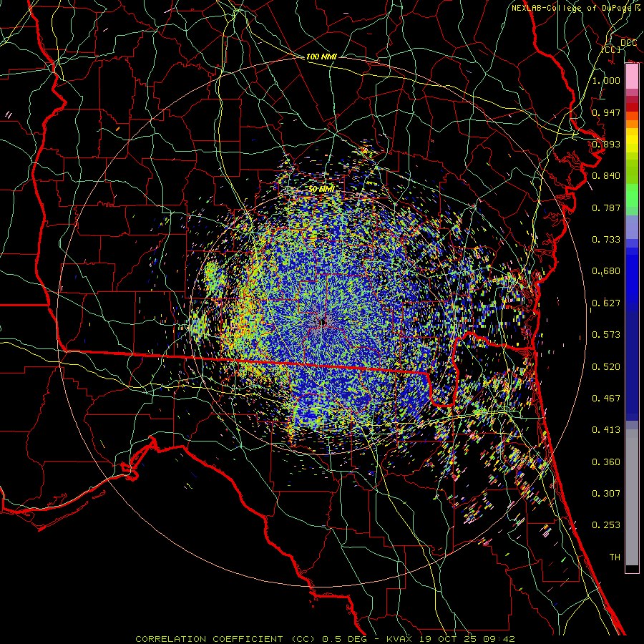Select the 0.413 legend value
Image resolution: width=644 pixels, height=644 pixels.
pyautogui.click(x=606, y=430)
